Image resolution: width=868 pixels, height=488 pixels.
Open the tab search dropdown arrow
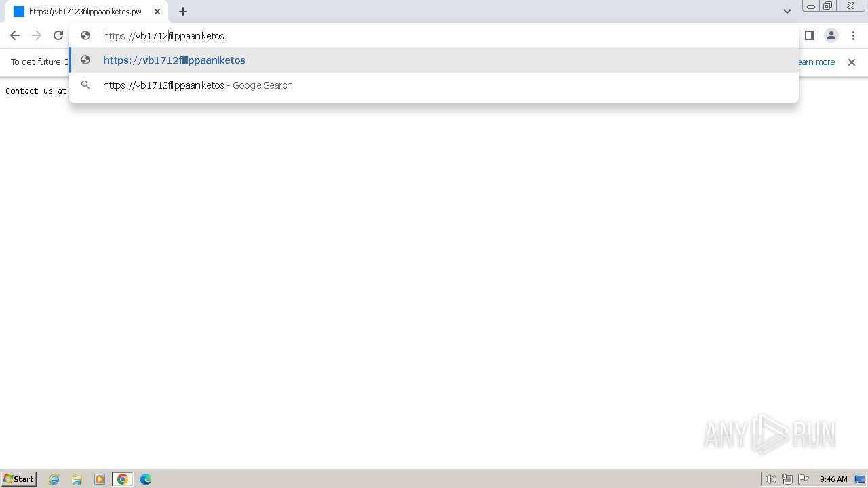pyautogui.click(x=787, y=12)
